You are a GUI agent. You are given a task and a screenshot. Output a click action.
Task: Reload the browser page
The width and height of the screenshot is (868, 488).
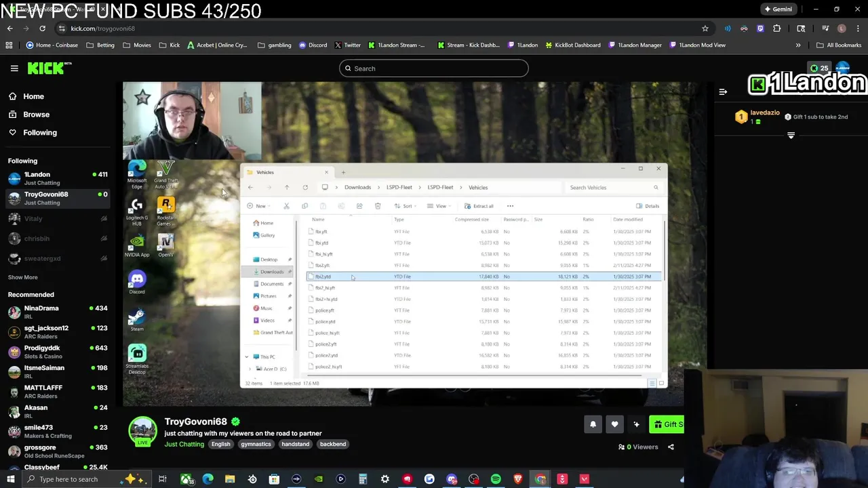pyautogui.click(x=42, y=28)
